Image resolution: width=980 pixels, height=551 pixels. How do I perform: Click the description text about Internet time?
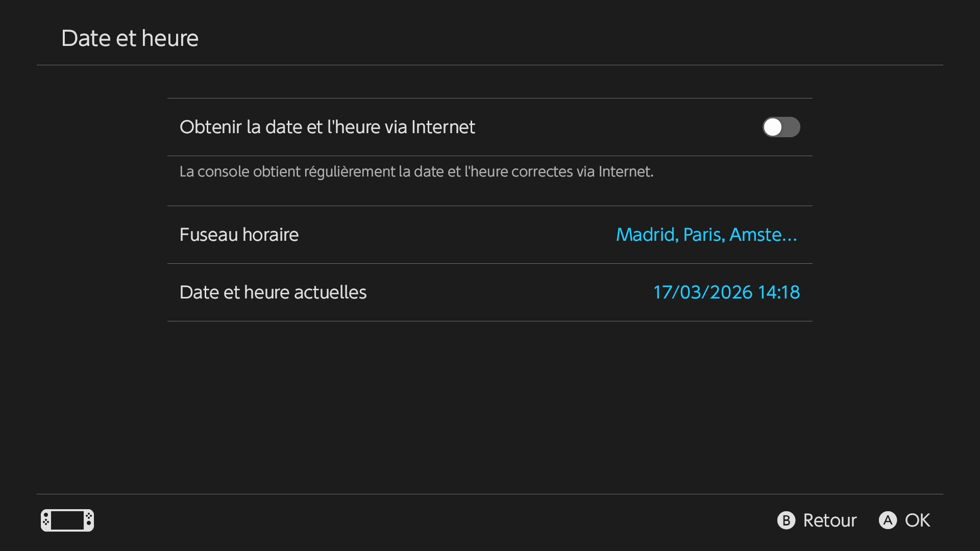pos(416,171)
